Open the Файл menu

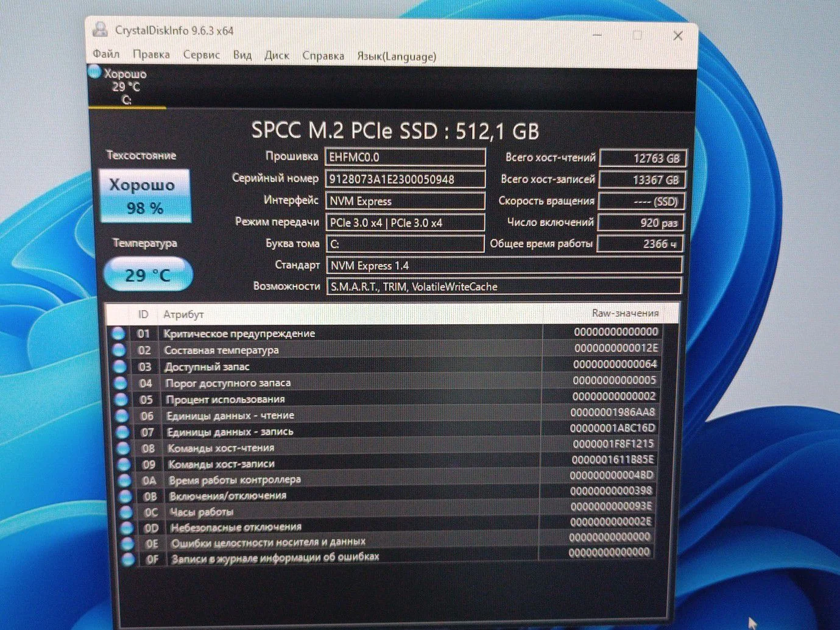pyautogui.click(x=106, y=54)
